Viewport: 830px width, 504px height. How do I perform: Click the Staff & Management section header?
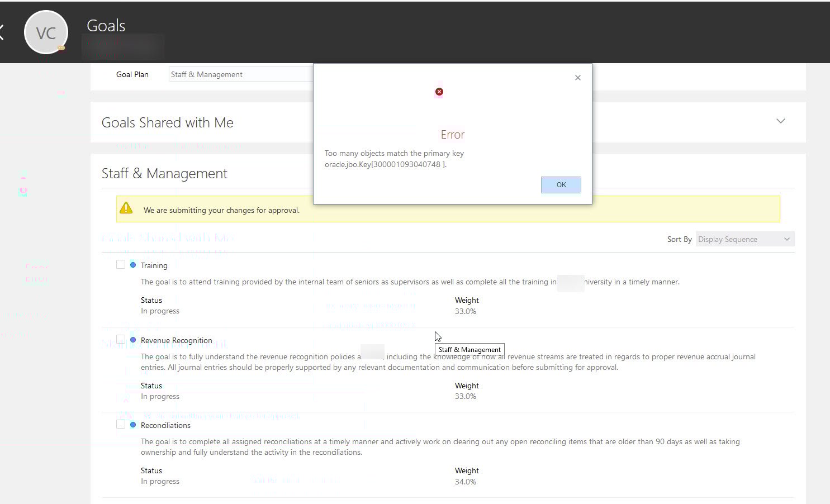pyautogui.click(x=164, y=173)
